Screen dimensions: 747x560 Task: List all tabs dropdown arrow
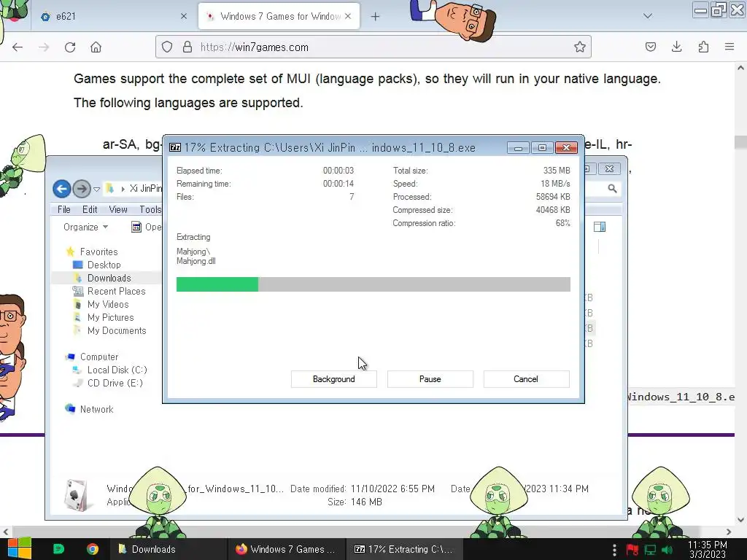click(648, 16)
